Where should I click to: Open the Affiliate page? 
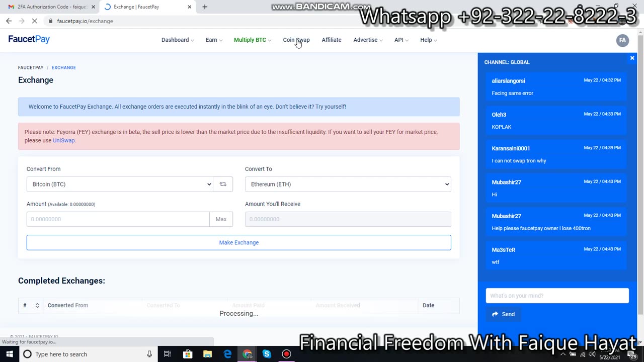tap(332, 40)
